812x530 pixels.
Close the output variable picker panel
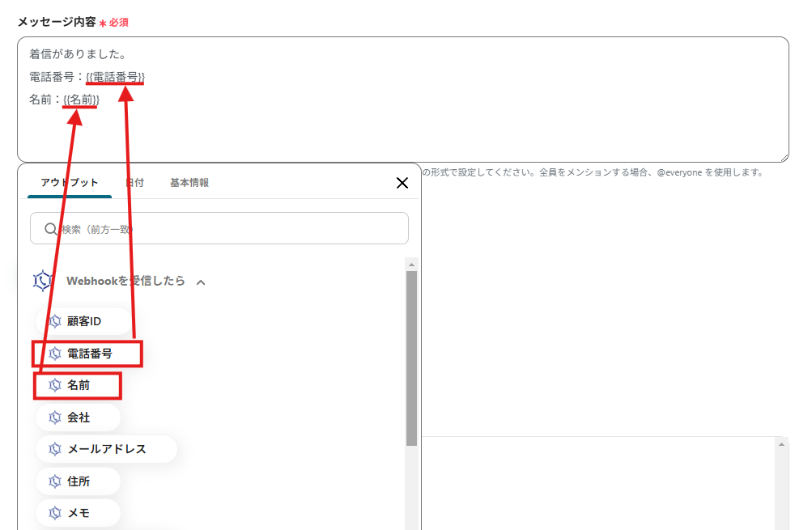[402, 183]
